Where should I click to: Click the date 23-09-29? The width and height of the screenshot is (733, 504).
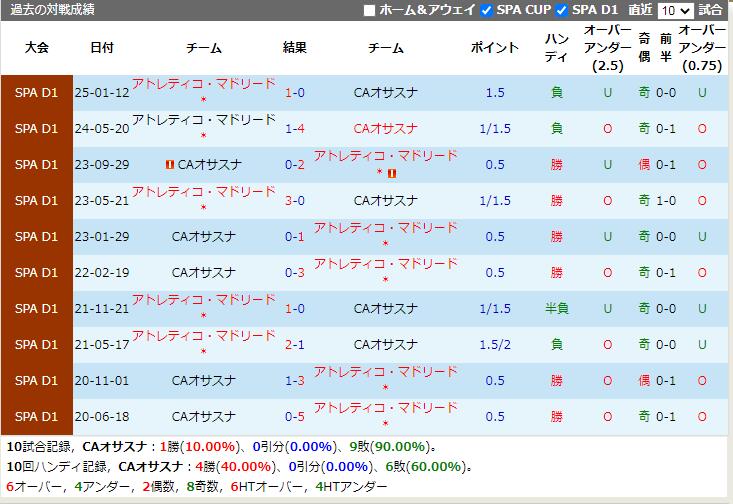(102, 165)
